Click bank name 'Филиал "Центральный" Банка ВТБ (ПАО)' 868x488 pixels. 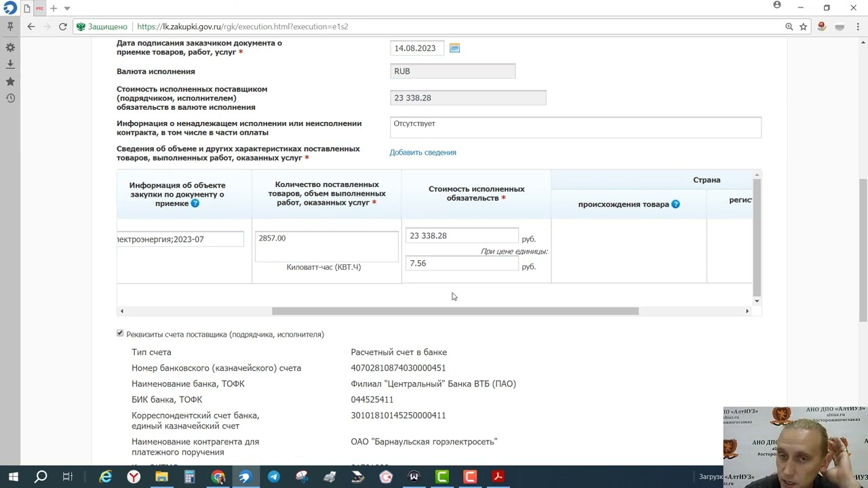click(x=433, y=384)
